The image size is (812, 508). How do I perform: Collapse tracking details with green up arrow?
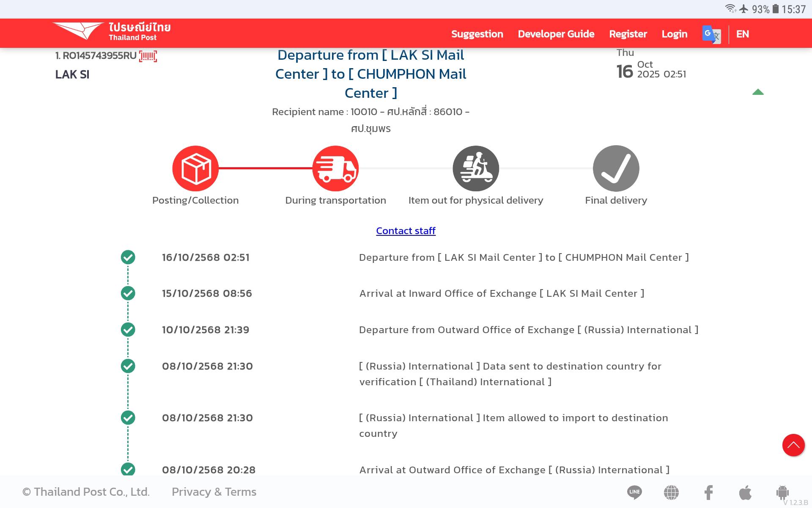758,92
